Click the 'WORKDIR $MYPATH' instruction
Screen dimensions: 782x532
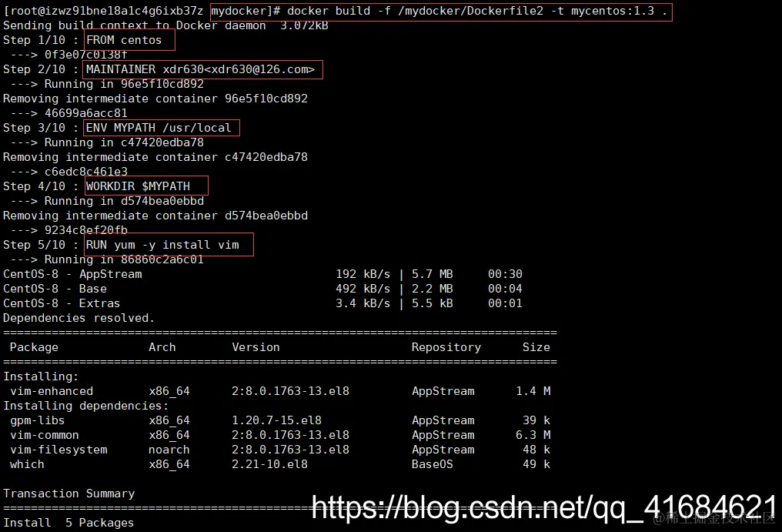(x=138, y=186)
